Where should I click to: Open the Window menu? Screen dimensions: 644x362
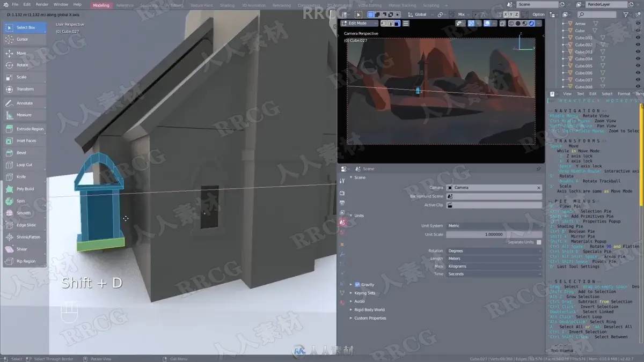click(61, 5)
